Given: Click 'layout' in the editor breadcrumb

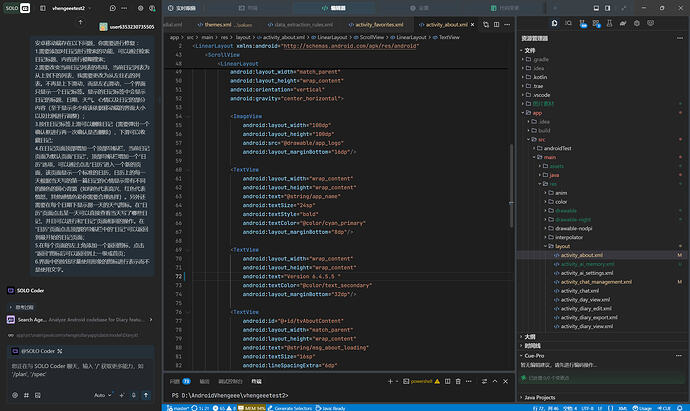Looking at the screenshot, I should tap(243, 37).
